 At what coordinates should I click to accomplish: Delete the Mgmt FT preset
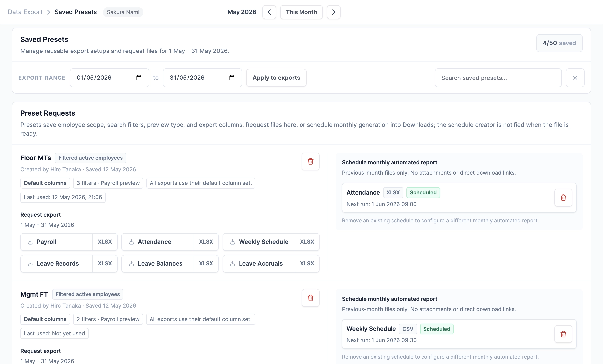tap(311, 298)
